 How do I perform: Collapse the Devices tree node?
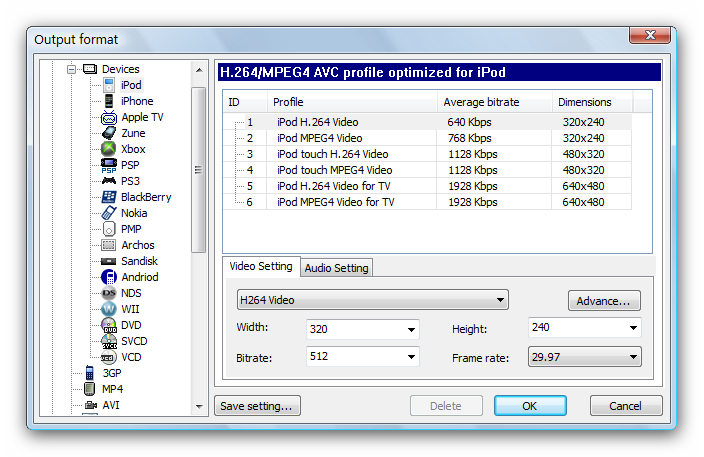[71, 69]
